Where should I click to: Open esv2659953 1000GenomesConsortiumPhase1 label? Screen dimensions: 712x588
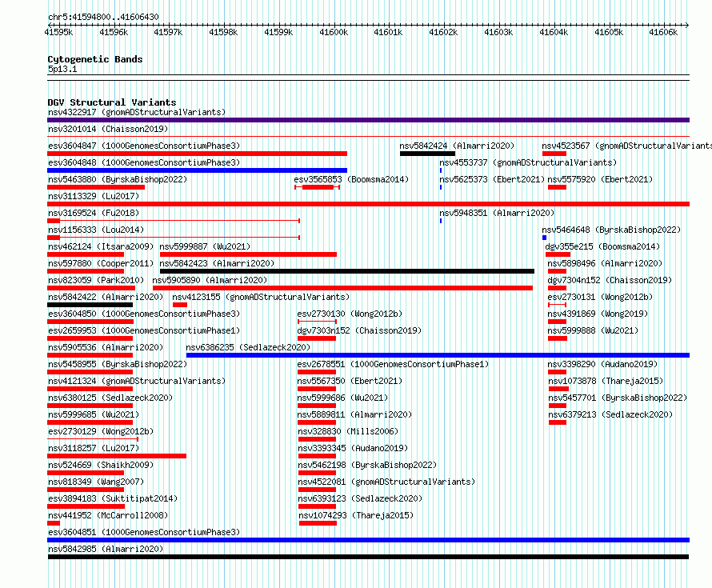[x=144, y=330]
